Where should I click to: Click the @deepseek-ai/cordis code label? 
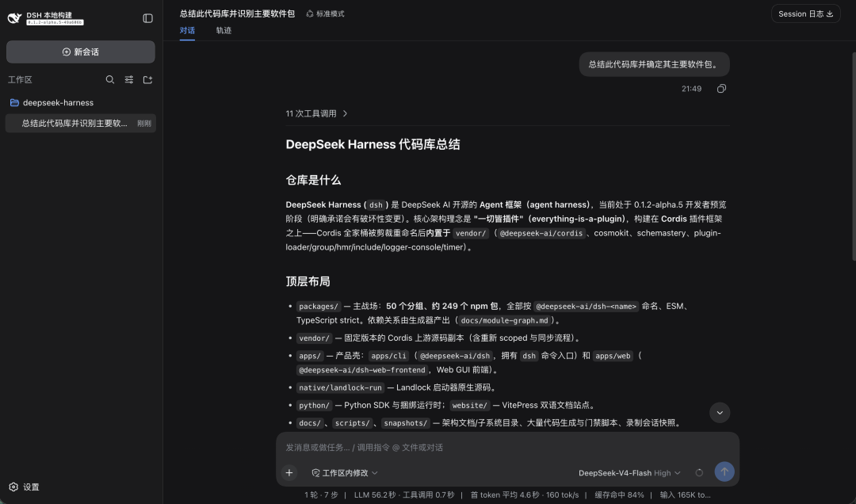(x=541, y=233)
